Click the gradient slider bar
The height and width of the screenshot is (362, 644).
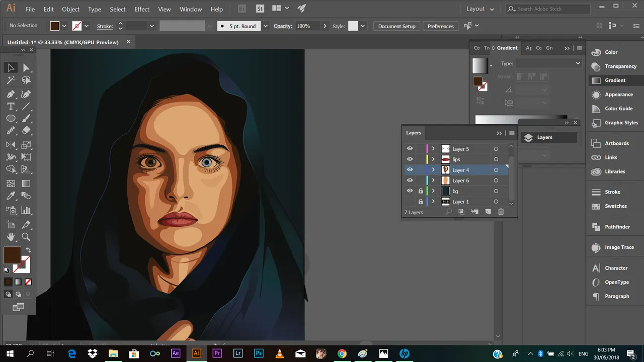[x=521, y=120]
